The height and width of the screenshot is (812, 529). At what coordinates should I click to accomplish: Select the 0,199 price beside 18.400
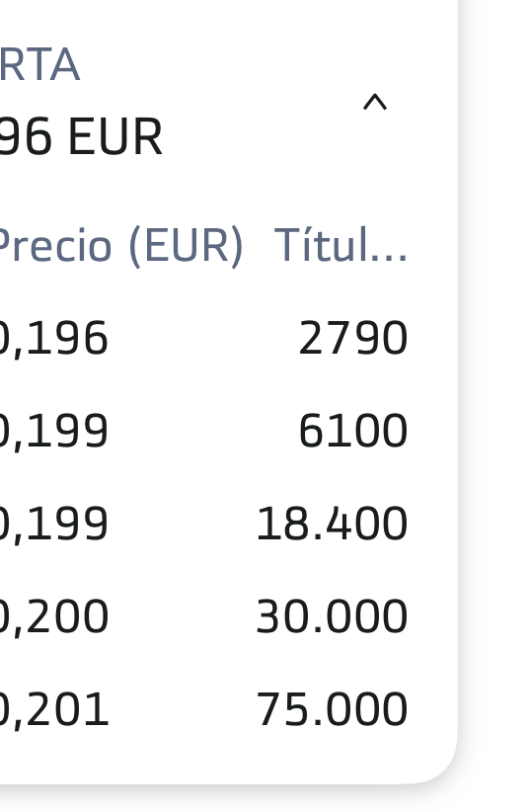click(x=54, y=525)
